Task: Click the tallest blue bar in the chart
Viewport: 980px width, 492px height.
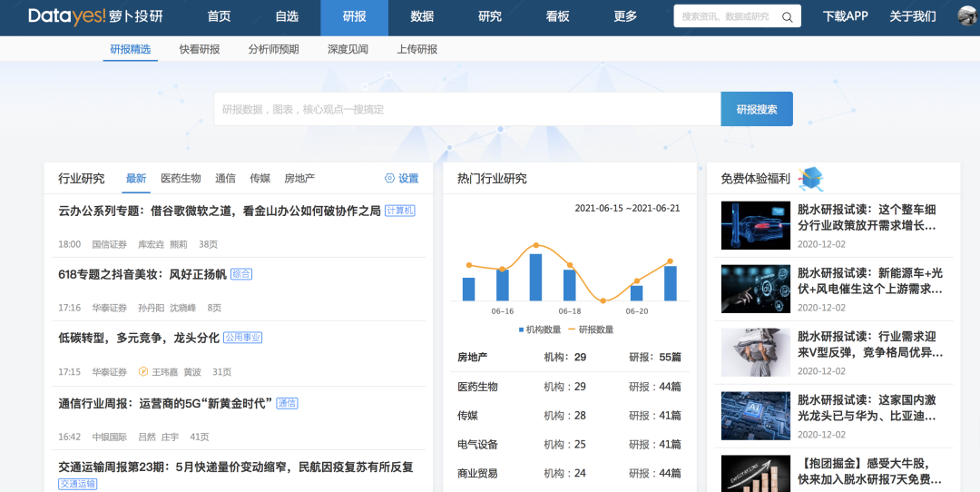Action: [x=535, y=278]
